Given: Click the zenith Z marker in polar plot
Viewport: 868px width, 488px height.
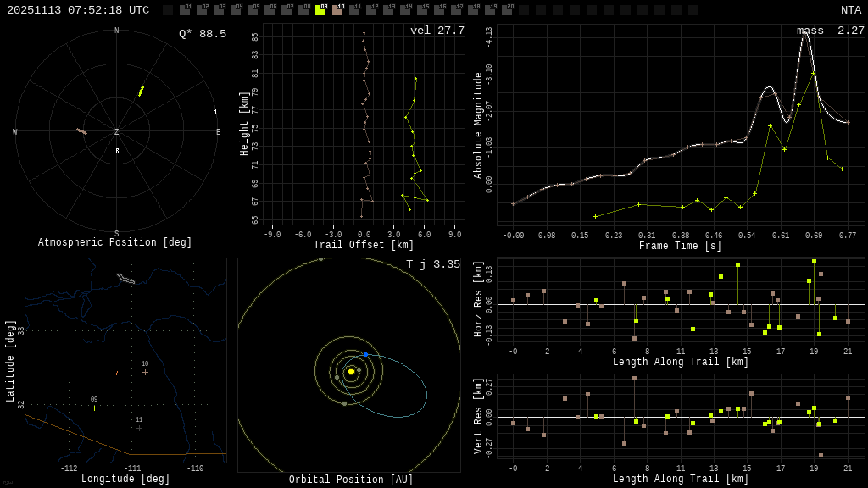Looking at the screenshot, I should click(117, 132).
